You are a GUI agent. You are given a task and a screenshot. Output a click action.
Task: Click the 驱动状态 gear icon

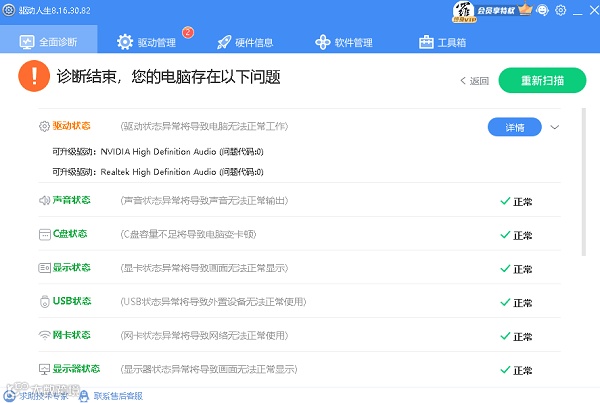(44, 126)
